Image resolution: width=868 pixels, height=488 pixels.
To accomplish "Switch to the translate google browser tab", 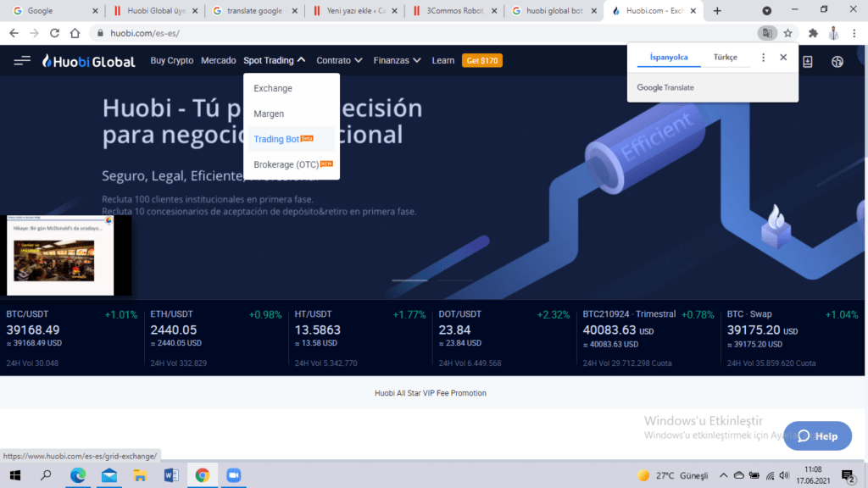I will [254, 10].
